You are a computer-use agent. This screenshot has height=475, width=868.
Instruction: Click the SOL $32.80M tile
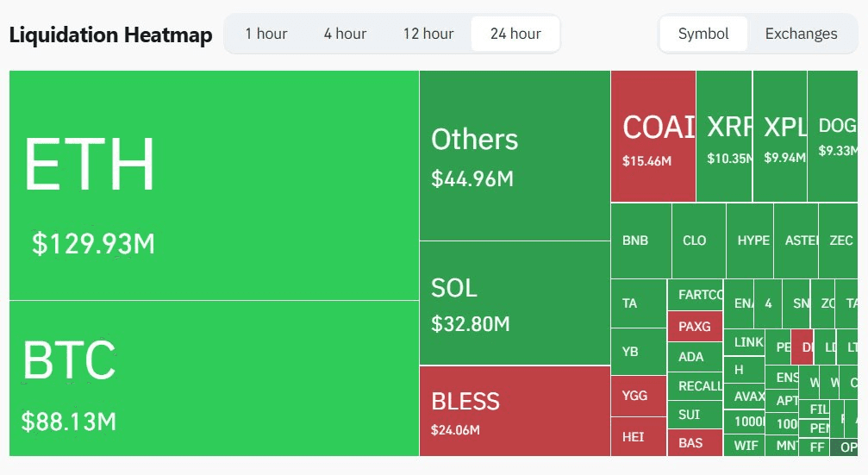(515, 303)
